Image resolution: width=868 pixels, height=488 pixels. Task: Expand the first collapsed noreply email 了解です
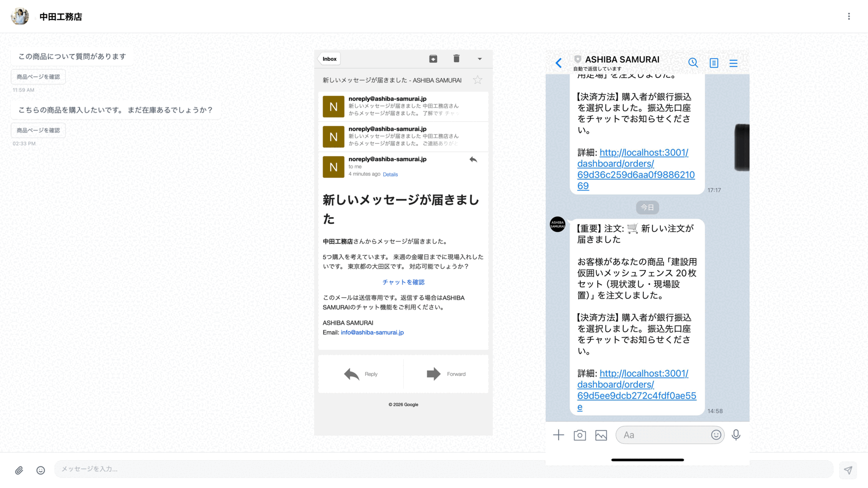click(x=403, y=107)
